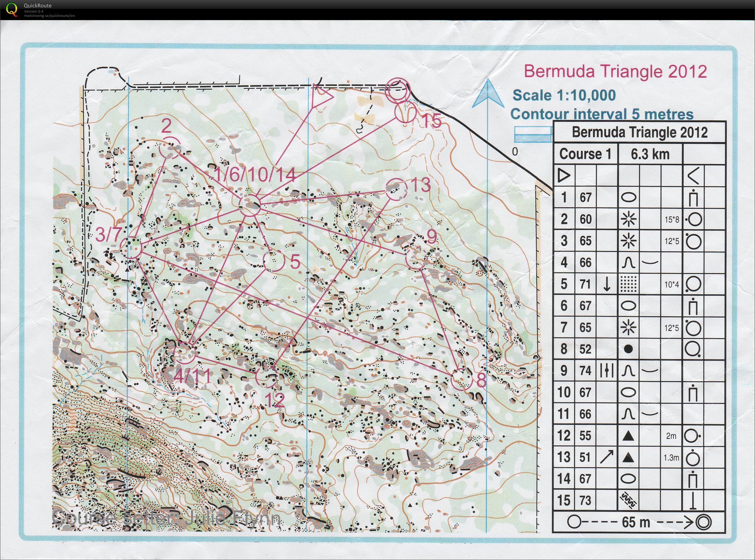
Task: Select control circle 13 on the map
Action: [x=397, y=189]
